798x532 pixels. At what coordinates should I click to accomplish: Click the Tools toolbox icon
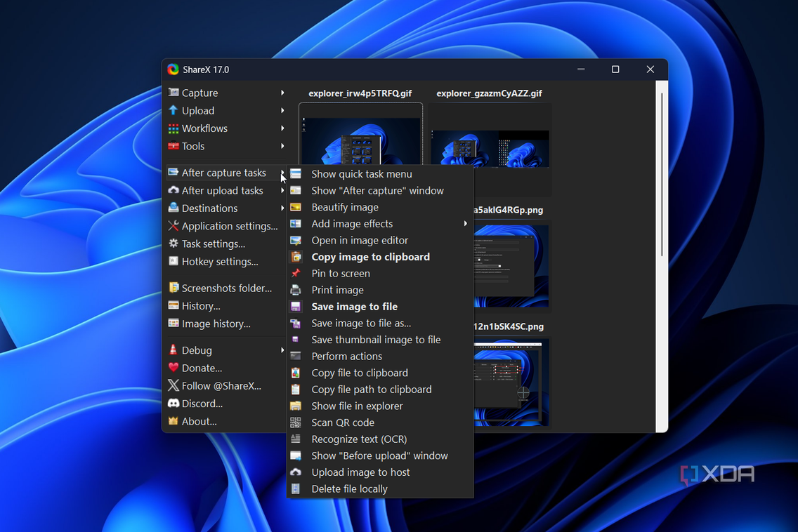pyautogui.click(x=174, y=146)
